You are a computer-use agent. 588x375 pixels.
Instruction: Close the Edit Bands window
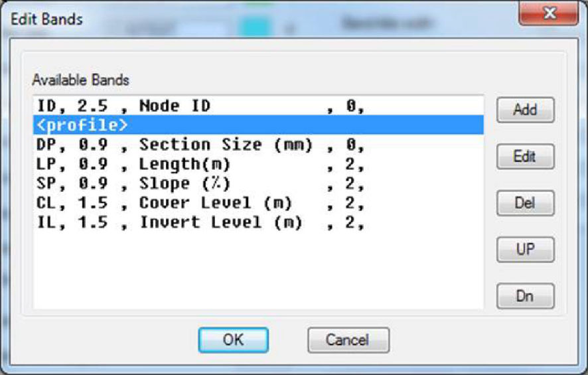coord(548,14)
